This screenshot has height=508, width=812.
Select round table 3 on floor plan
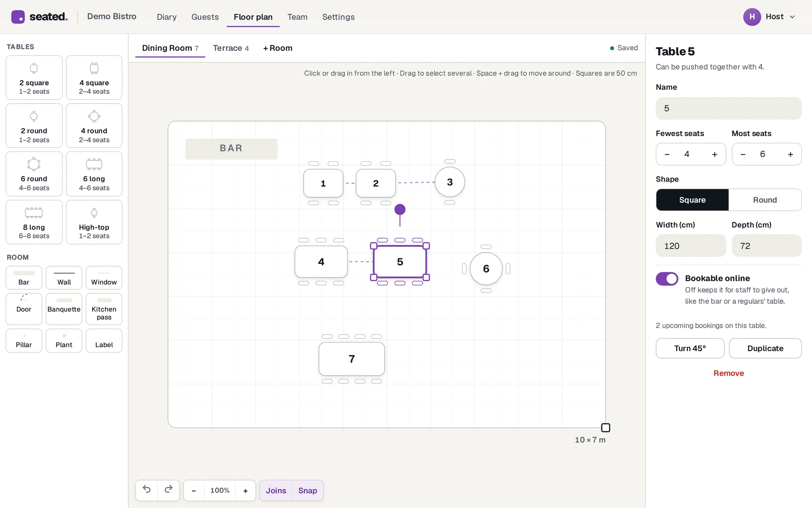(x=450, y=182)
